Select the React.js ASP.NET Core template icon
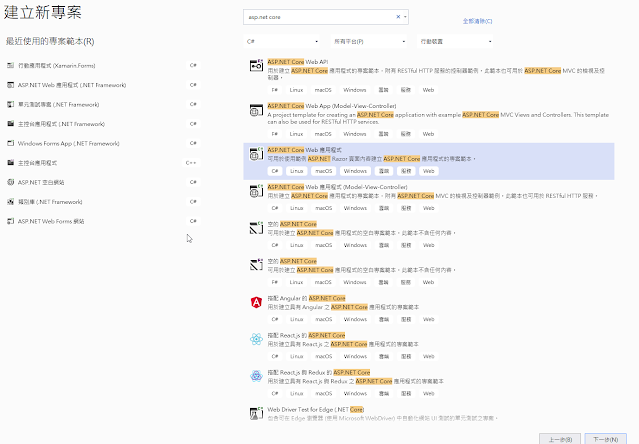Screen dimensions: 639x444 point(256,339)
